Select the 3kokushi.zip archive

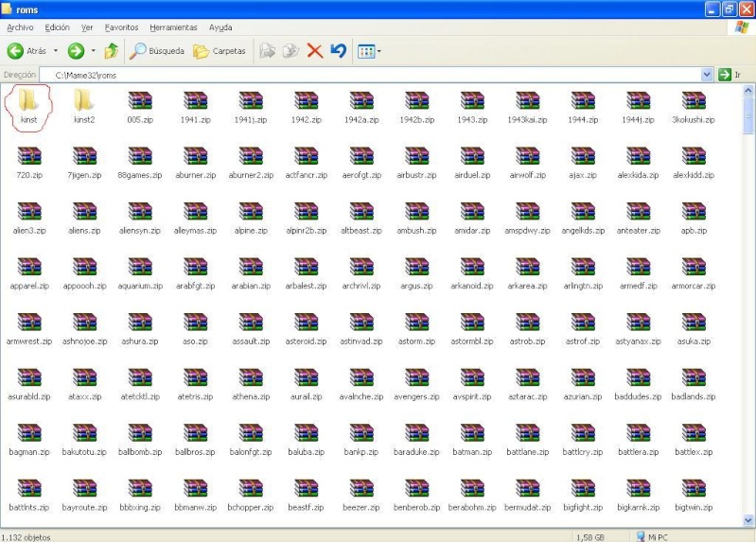694,107
